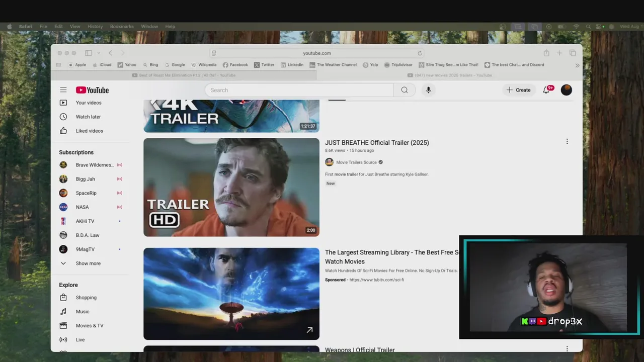Click the Safari address bar
Viewport: 644px width, 362px height.
click(317, 53)
